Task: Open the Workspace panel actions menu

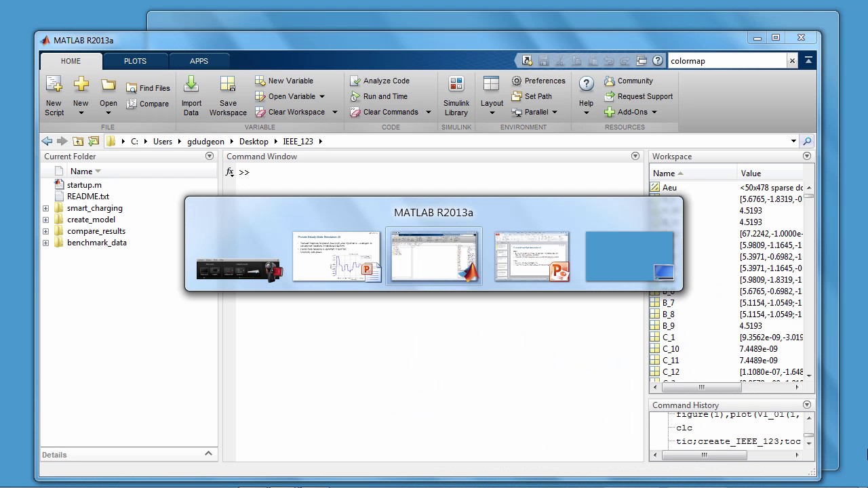Action: [807, 156]
